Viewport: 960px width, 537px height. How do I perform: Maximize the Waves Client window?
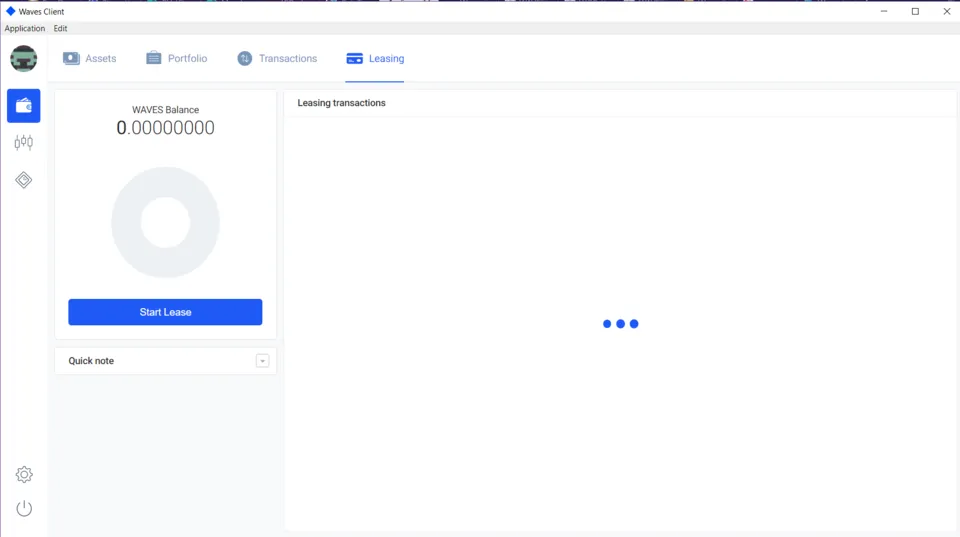point(915,11)
